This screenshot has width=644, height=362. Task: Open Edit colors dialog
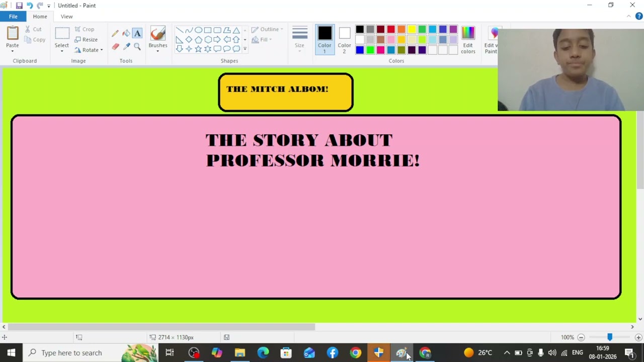point(468,40)
